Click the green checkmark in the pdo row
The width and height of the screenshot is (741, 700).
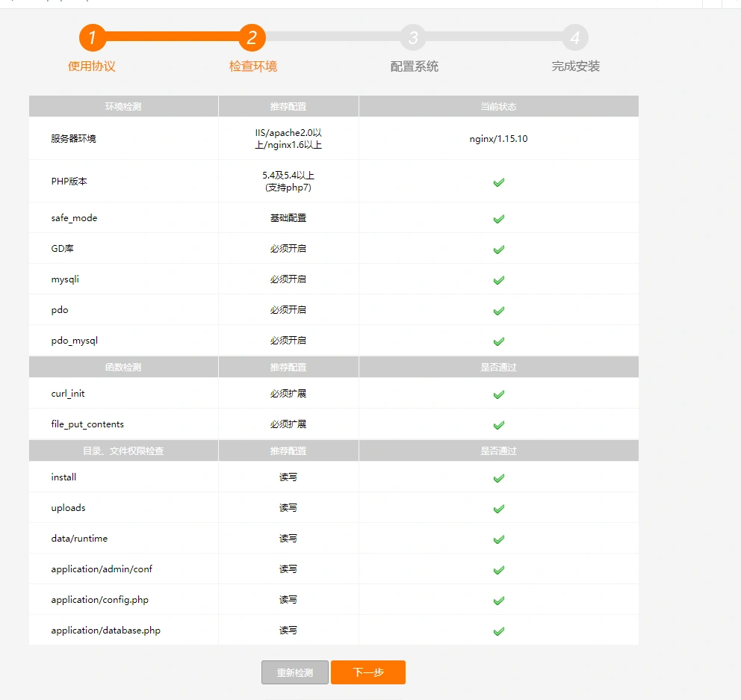tap(498, 311)
